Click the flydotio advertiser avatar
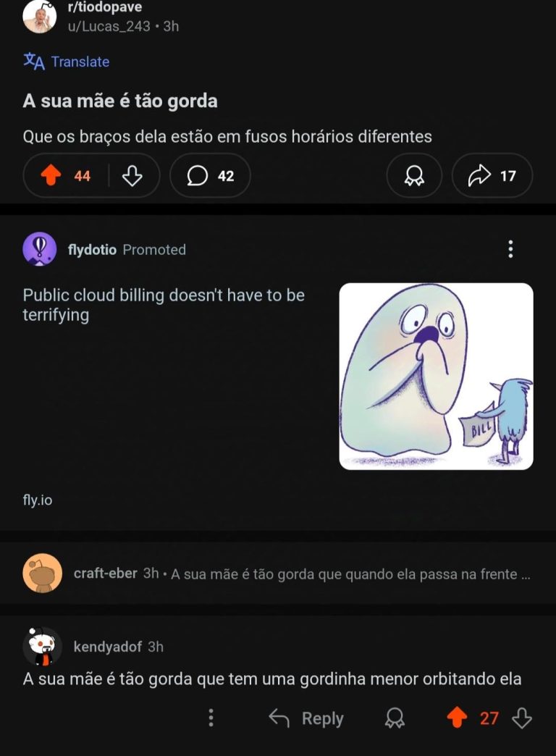Screen dimensions: 556x756 pyautogui.click(x=41, y=250)
